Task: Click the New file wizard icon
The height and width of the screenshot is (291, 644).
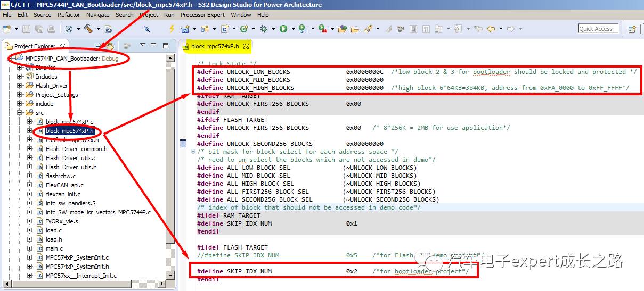Action: coord(6,29)
